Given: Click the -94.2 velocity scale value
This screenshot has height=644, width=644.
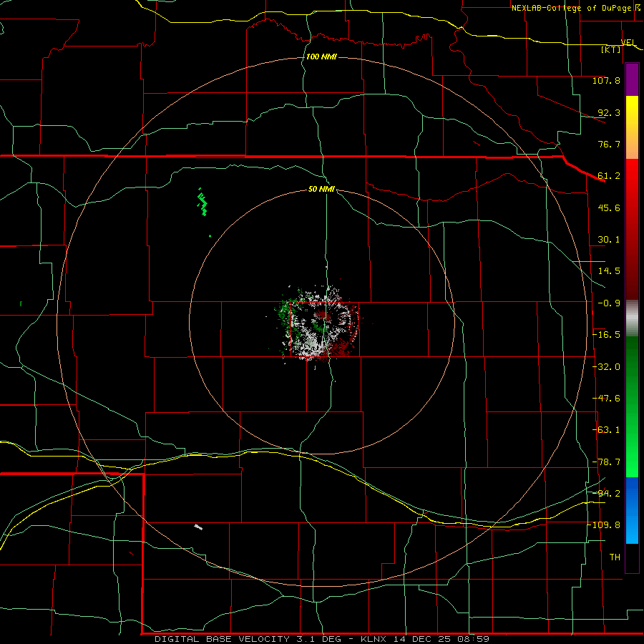Looking at the screenshot, I should (x=606, y=493).
